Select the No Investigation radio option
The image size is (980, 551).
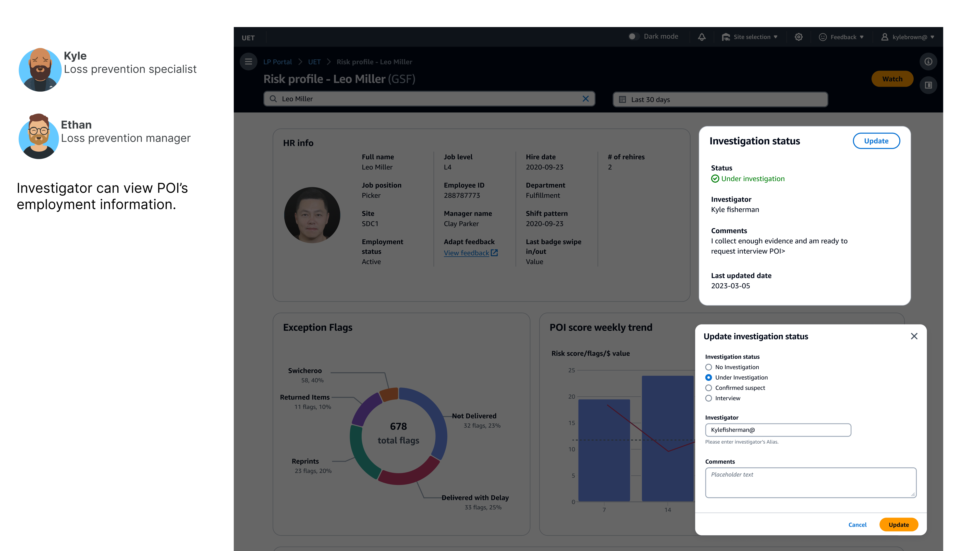pyautogui.click(x=708, y=367)
